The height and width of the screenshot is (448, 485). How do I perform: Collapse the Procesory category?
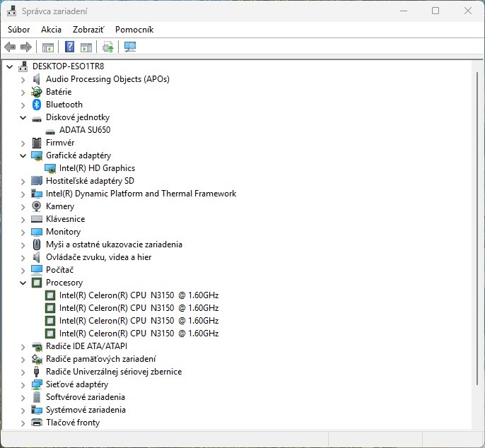click(23, 283)
